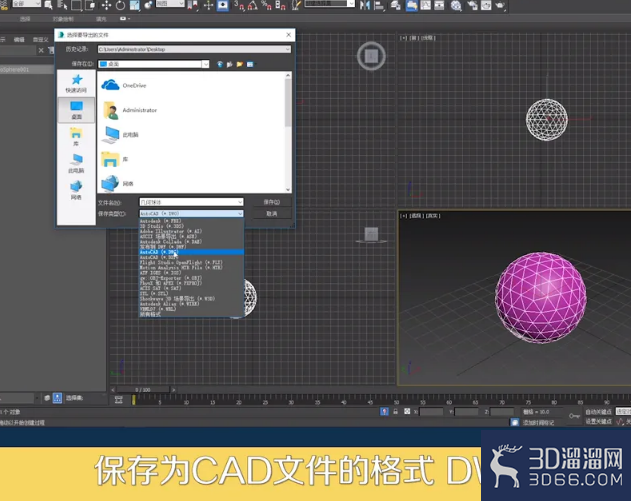Viewport: 631px width, 501px height.
Task: Select Quick Access in the dialog sidebar
Action: coord(76,83)
